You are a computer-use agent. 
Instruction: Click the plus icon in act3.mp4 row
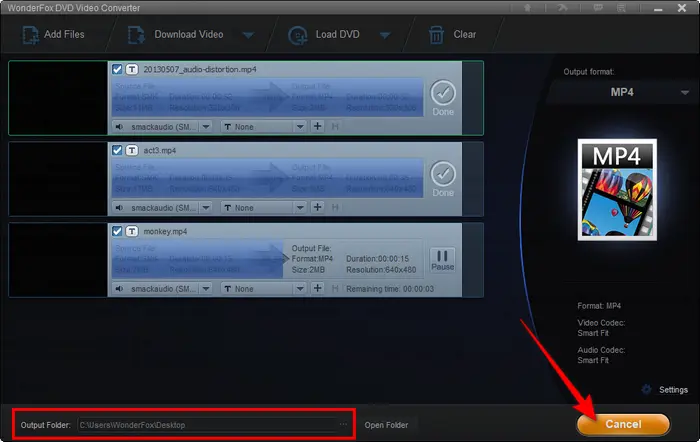pos(317,207)
